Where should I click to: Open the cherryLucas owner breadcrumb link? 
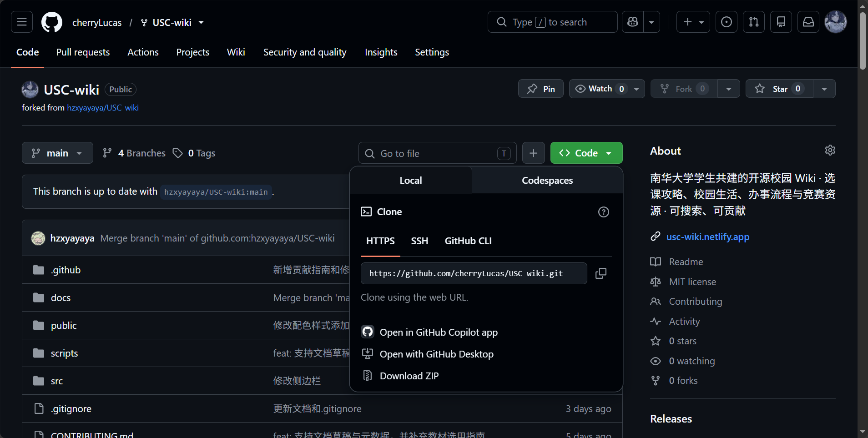97,23
